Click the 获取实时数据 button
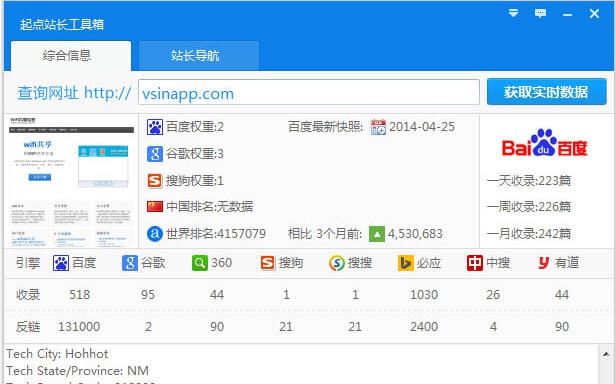This screenshot has width=615, height=384. tap(546, 92)
